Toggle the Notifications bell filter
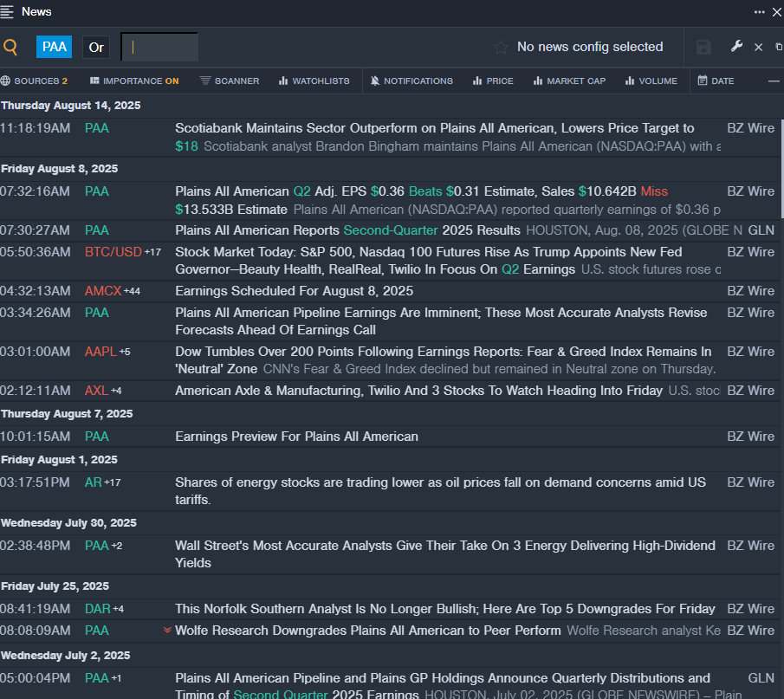Screen dimensions: 784x699 pos(411,81)
